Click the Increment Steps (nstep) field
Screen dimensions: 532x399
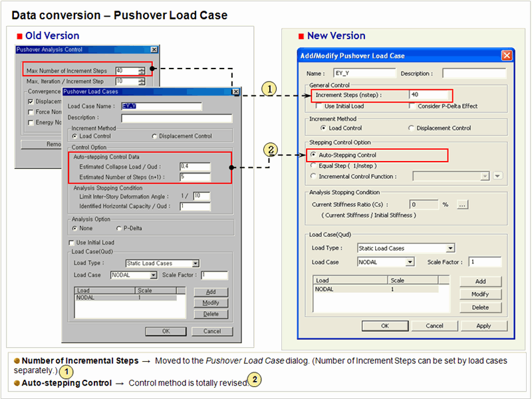pos(430,95)
